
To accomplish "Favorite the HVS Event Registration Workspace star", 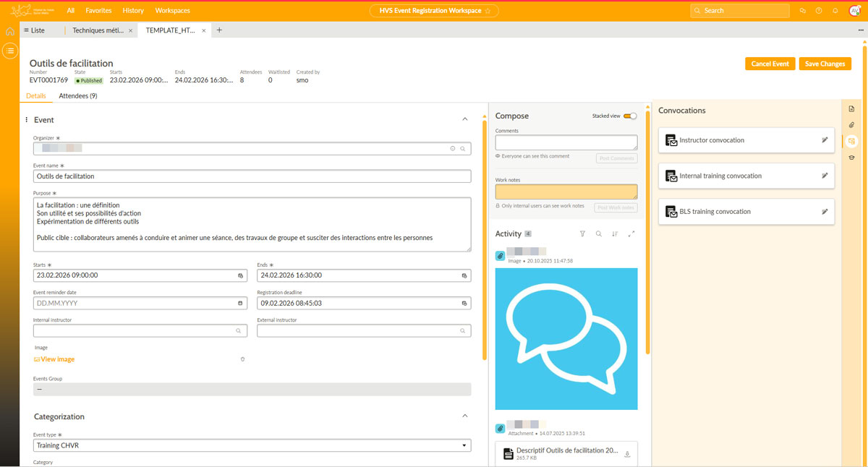I will [x=488, y=11].
